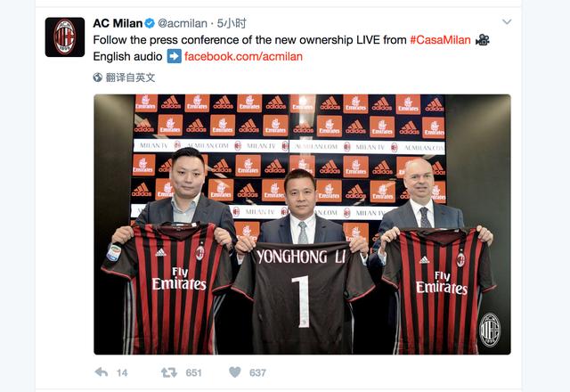Screen dimensions: 570x392
Task: Open the press conference photo
Action: (x=302, y=225)
